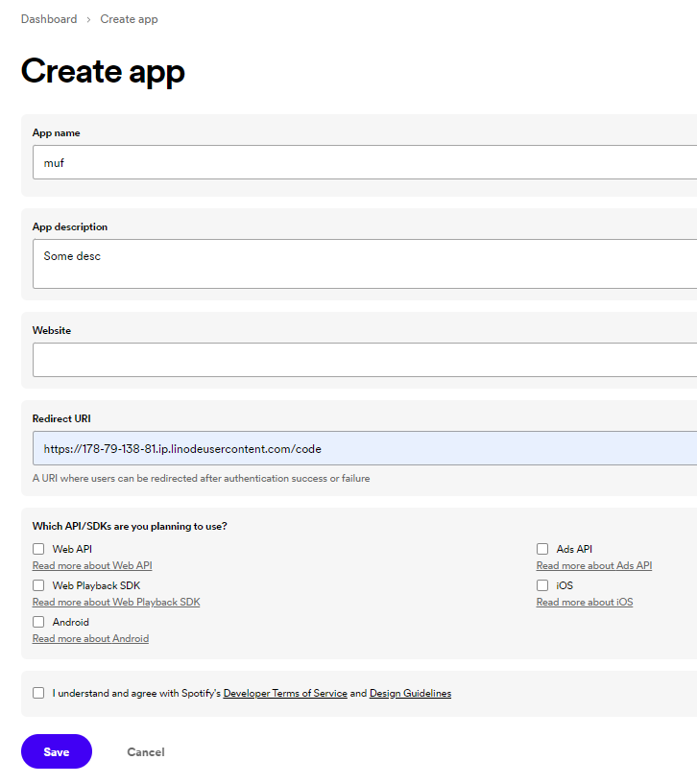Click the empty Website input field

365,360
